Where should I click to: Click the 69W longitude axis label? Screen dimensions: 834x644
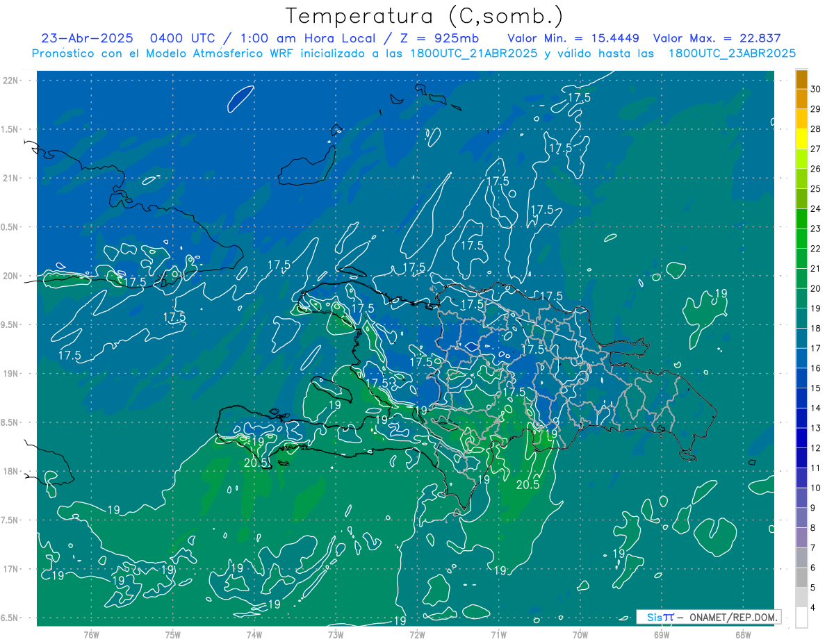(662, 634)
